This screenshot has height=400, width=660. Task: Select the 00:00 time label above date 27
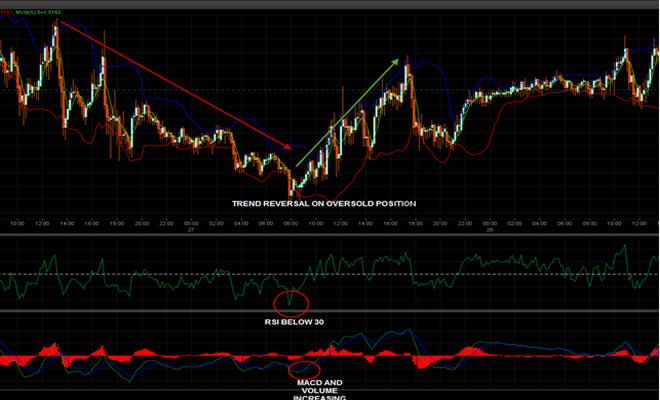pyautogui.click(x=191, y=224)
